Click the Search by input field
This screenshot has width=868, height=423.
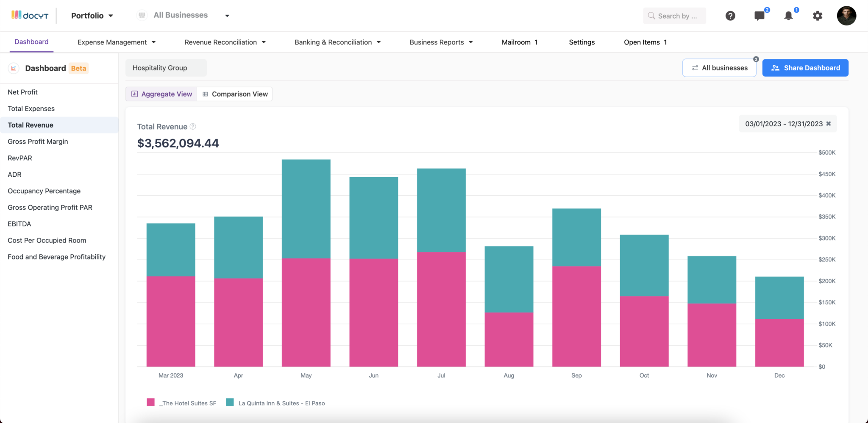tap(675, 16)
